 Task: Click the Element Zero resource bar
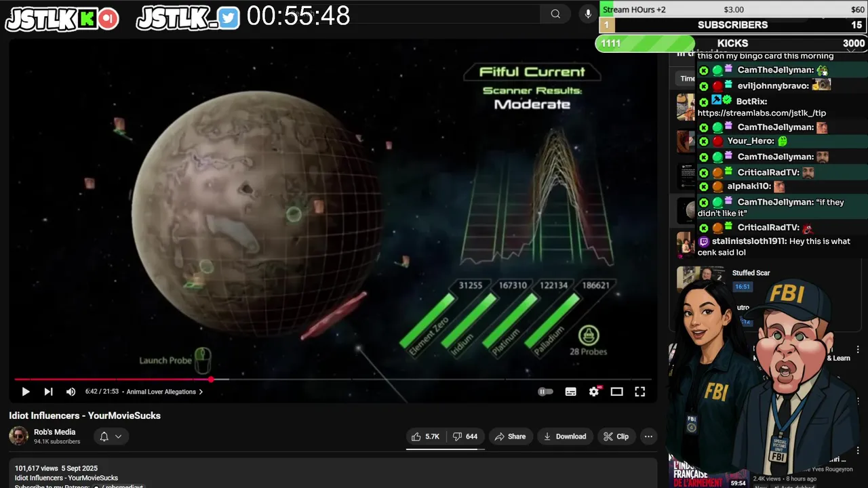[x=428, y=321]
